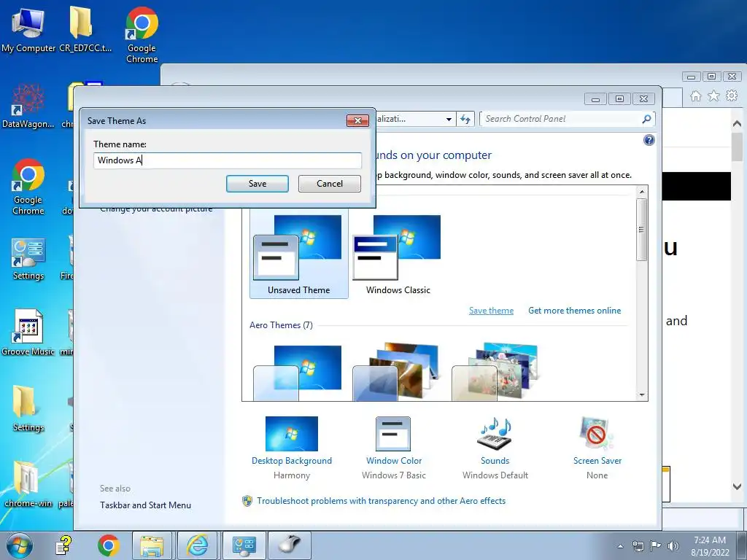Screen dimensions: 747x560
Task: Open the Settings control panel shortcut
Action: (28, 259)
